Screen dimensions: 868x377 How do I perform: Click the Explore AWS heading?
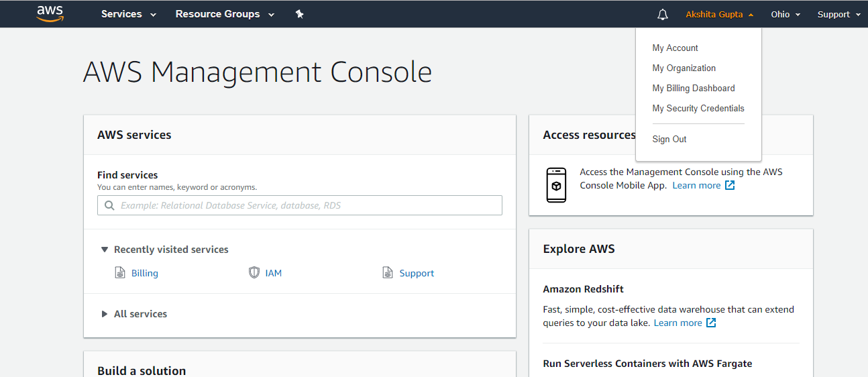click(579, 249)
